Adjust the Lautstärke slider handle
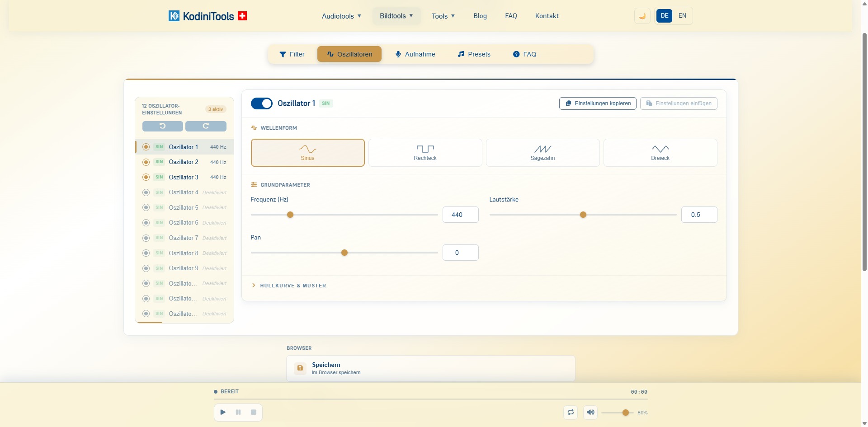 coord(583,215)
